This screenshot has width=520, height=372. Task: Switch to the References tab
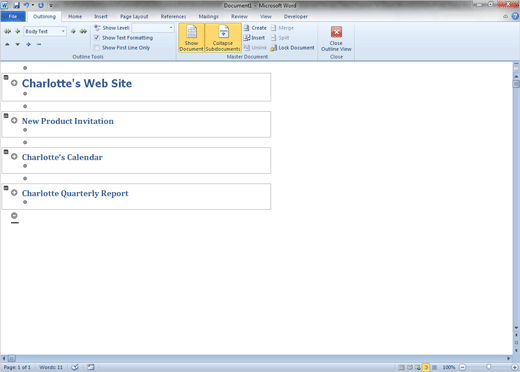173,16
